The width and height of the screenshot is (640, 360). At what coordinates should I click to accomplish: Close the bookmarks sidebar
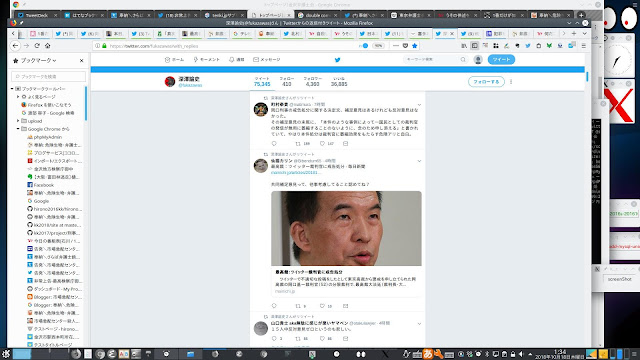[82, 60]
